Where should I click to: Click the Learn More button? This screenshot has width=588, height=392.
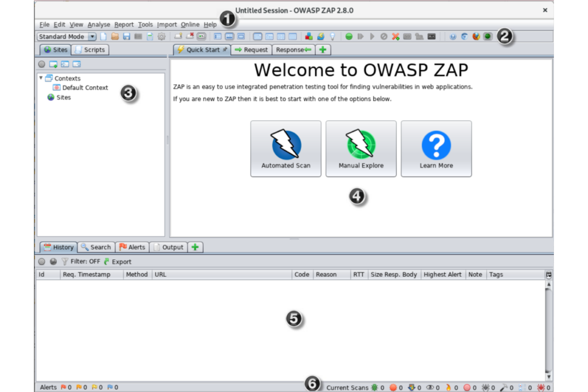pos(436,149)
